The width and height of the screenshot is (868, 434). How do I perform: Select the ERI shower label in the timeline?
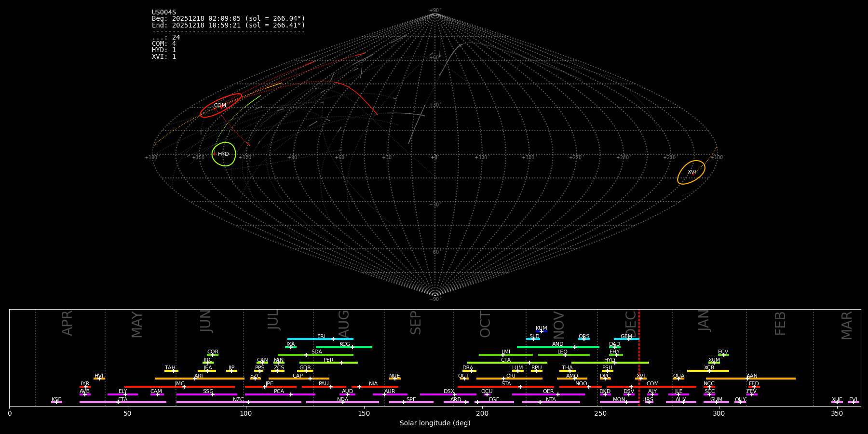point(321,337)
